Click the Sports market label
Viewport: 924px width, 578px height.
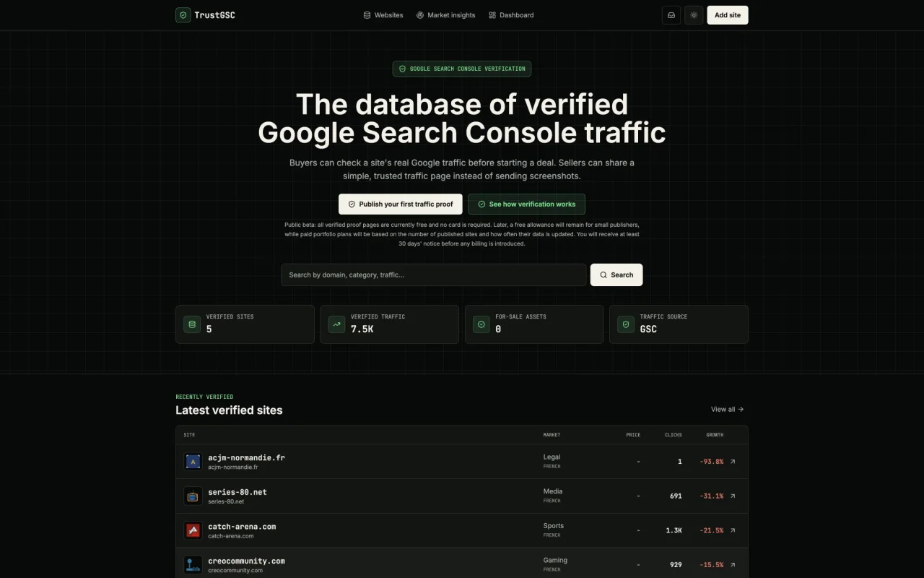pos(554,525)
